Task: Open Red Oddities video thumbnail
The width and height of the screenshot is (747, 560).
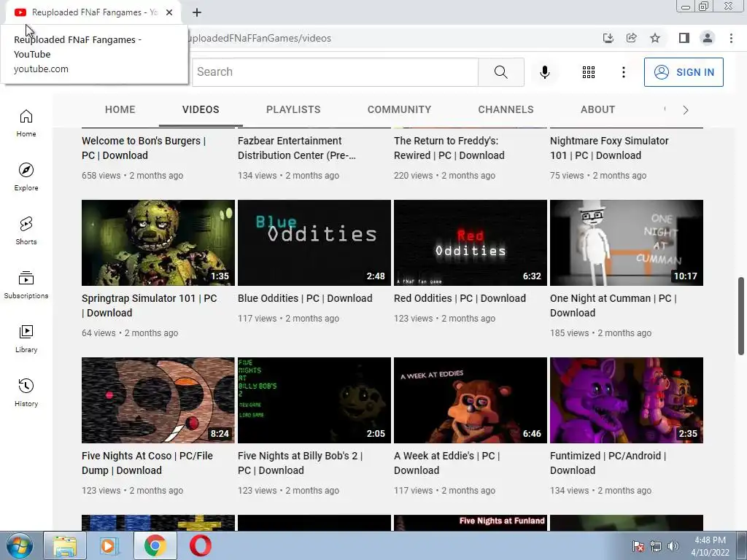Action: pos(471,243)
